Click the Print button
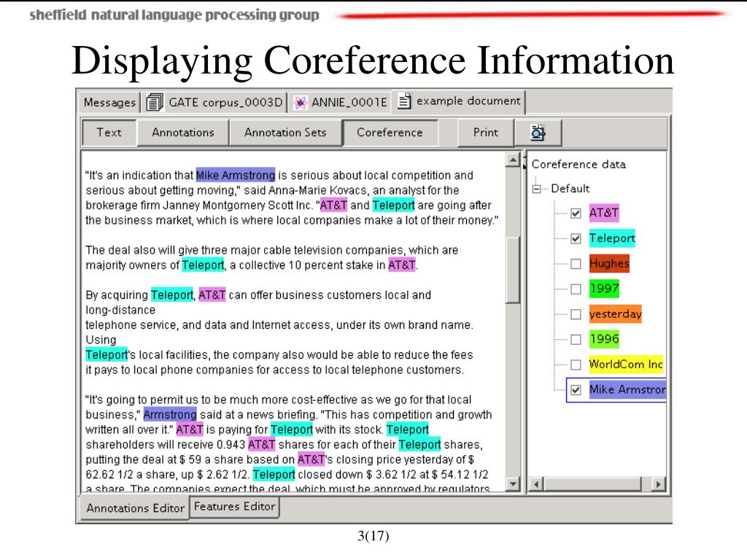This screenshot has width=747, height=560. coord(485,133)
